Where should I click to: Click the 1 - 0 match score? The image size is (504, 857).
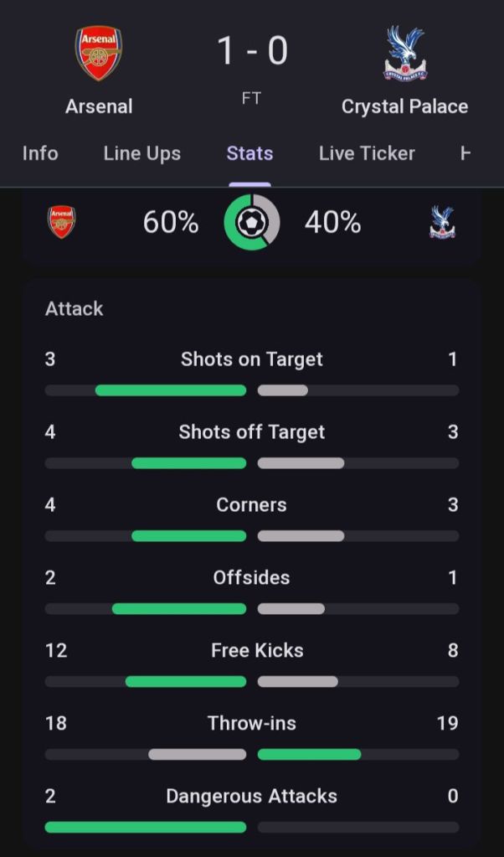pos(252,51)
